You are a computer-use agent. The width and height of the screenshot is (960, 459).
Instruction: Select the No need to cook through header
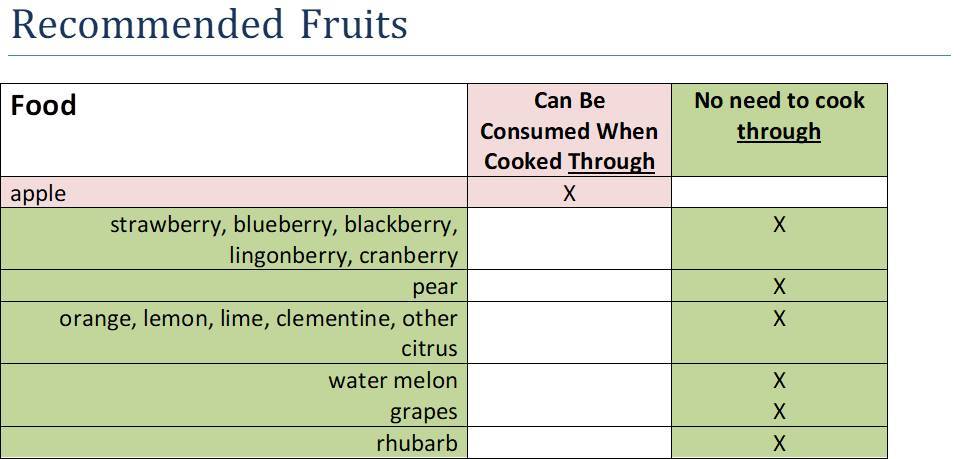pyautogui.click(x=779, y=116)
